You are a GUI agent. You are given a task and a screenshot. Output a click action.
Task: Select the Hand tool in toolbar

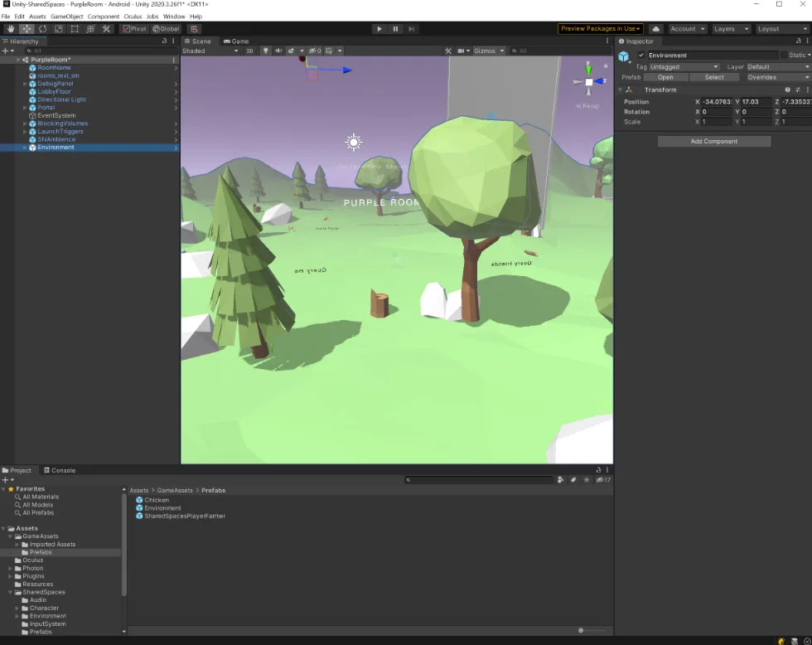point(11,29)
